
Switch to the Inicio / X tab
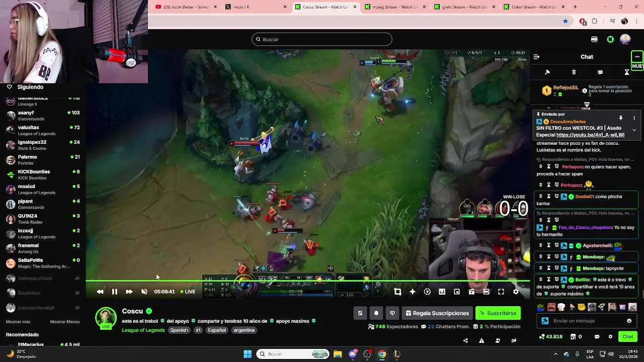click(x=256, y=7)
